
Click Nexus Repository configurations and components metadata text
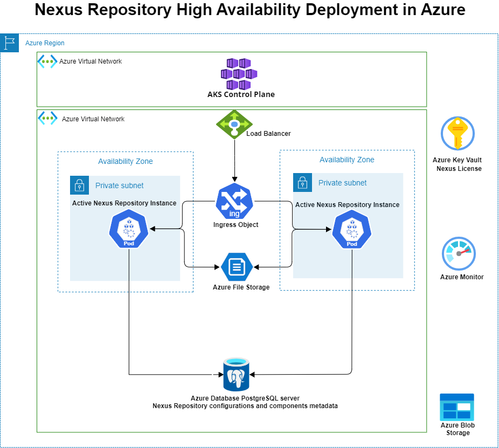pyautogui.click(x=245, y=405)
